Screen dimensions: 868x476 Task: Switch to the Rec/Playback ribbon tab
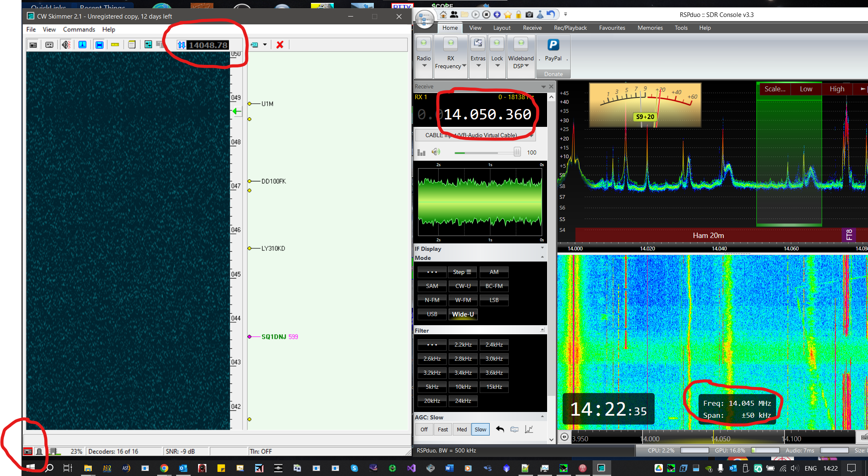(570, 28)
